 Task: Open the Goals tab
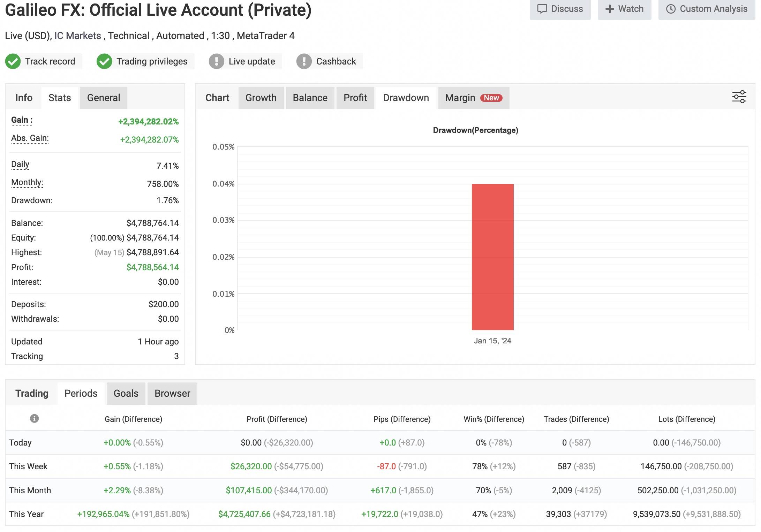[x=126, y=394]
